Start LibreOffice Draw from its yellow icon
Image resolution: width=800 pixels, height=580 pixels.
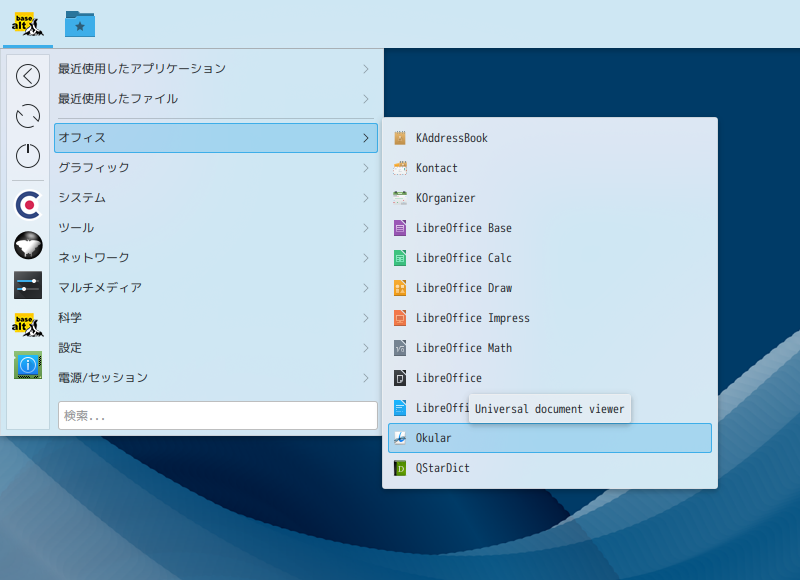click(400, 288)
